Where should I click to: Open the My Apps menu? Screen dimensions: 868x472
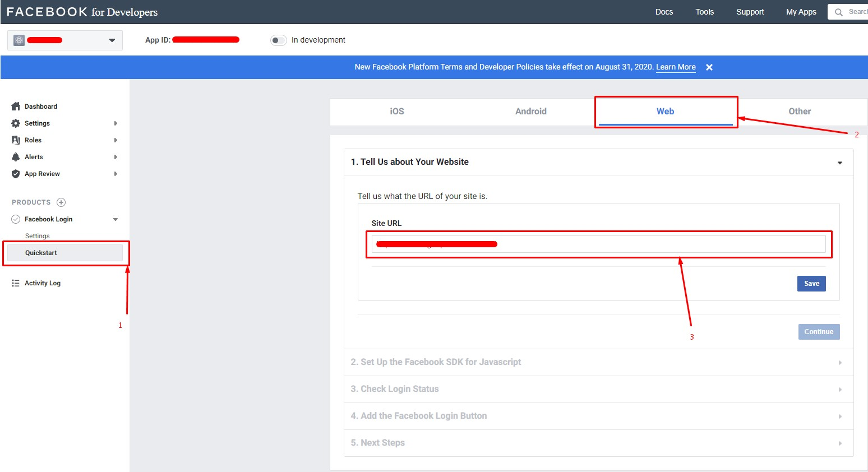pyautogui.click(x=801, y=12)
